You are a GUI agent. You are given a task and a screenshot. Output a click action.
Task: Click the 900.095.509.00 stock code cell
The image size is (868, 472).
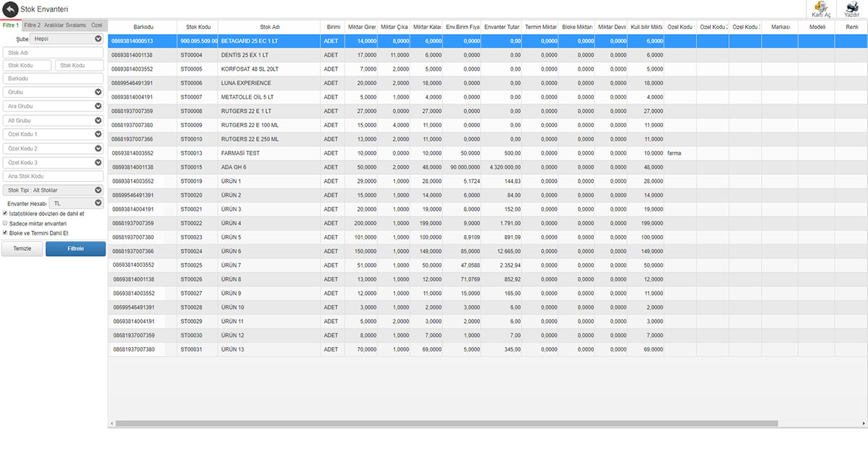click(x=197, y=41)
